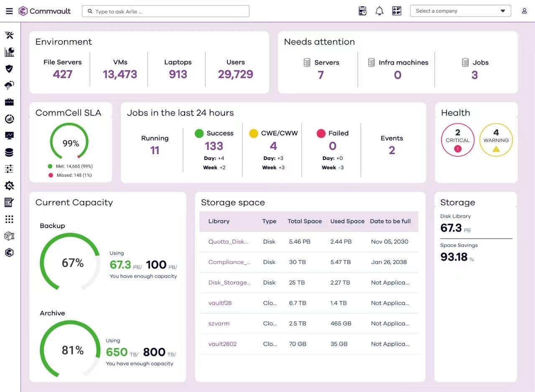535x392 pixels.
Task: Open the monitoring screen sidebar icon
Action: click(9, 136)
